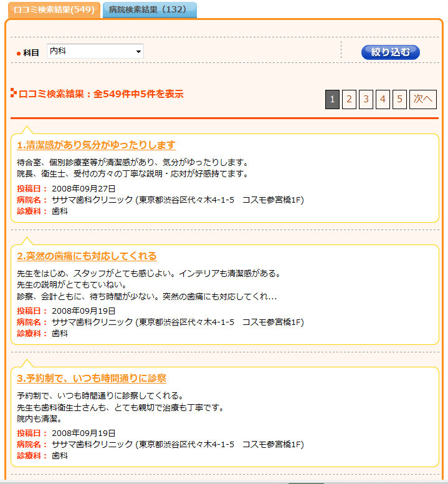
Task: Click the 科目 label
Action: (x=31, y=53)
